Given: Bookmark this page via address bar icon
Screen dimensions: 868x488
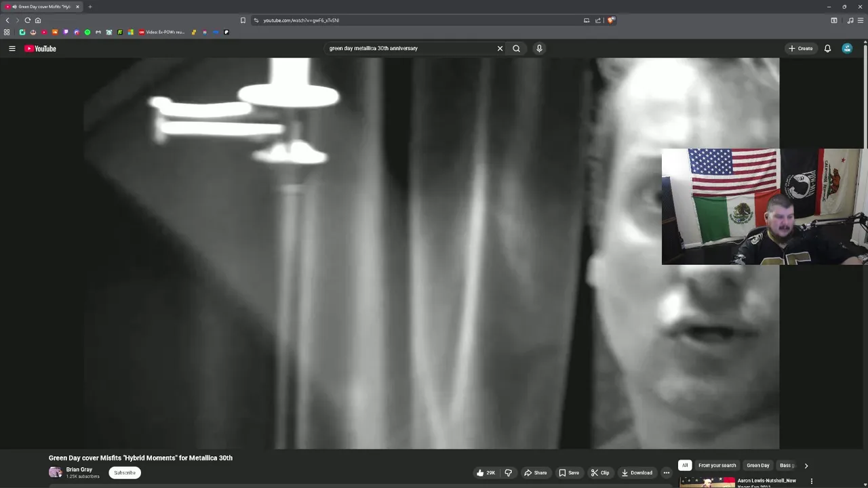Looking at the screenshot, I should 243,20.
